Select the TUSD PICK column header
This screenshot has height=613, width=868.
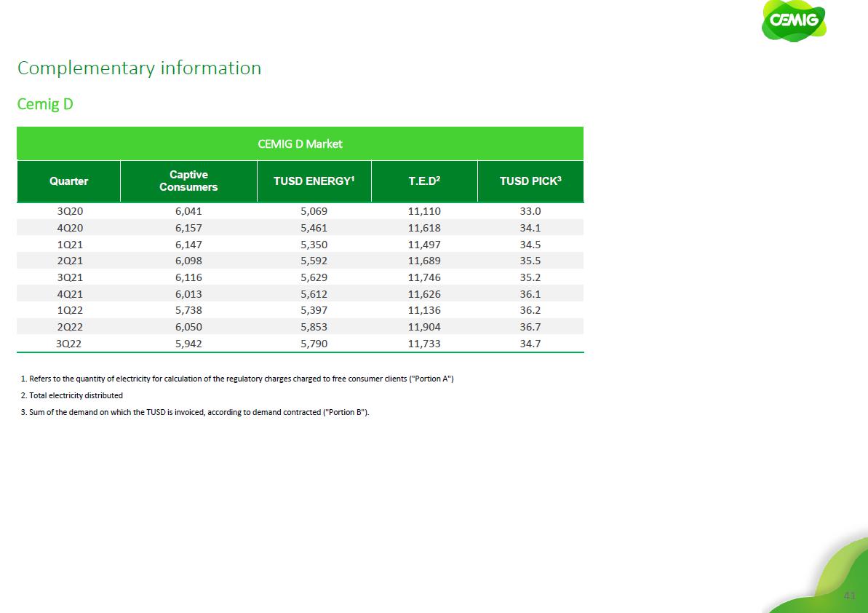(x=530, y=181)
